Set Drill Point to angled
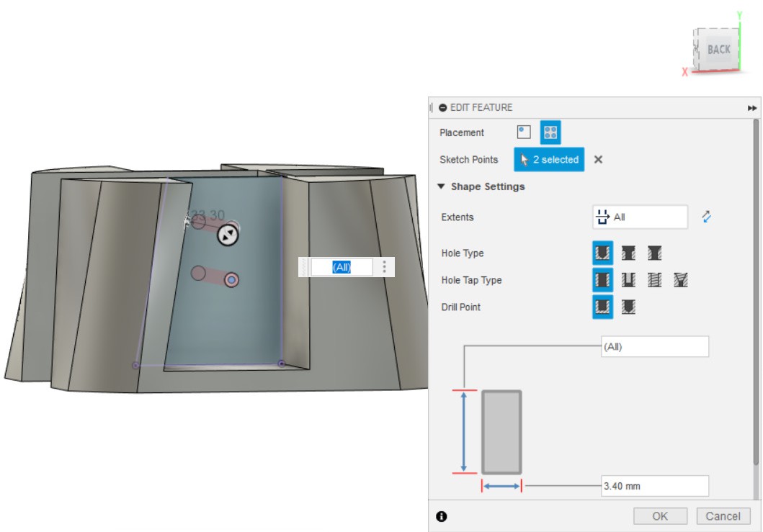The width and height of the screenshot is (763, 532). pos(628,307)
